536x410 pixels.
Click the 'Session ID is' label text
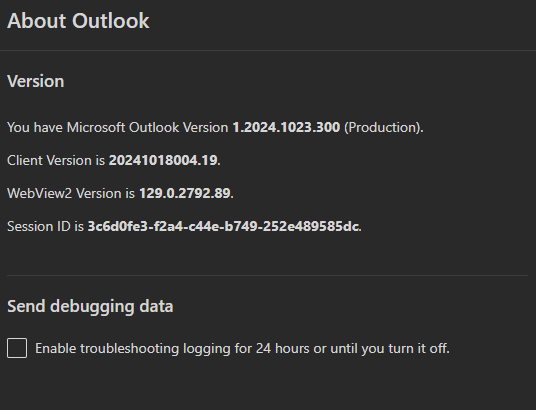[45, 226]
